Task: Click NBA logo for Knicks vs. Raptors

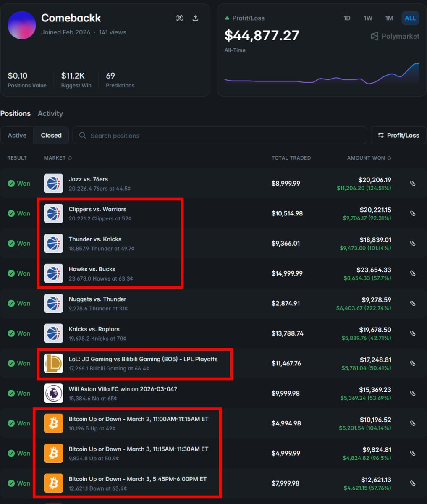Action: (x=53, y=333)
